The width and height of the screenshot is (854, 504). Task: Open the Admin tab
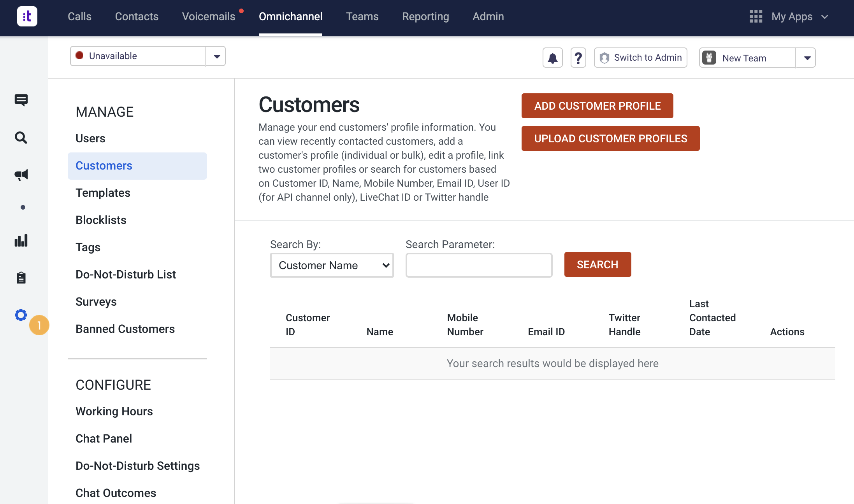(x=488, y=16)
